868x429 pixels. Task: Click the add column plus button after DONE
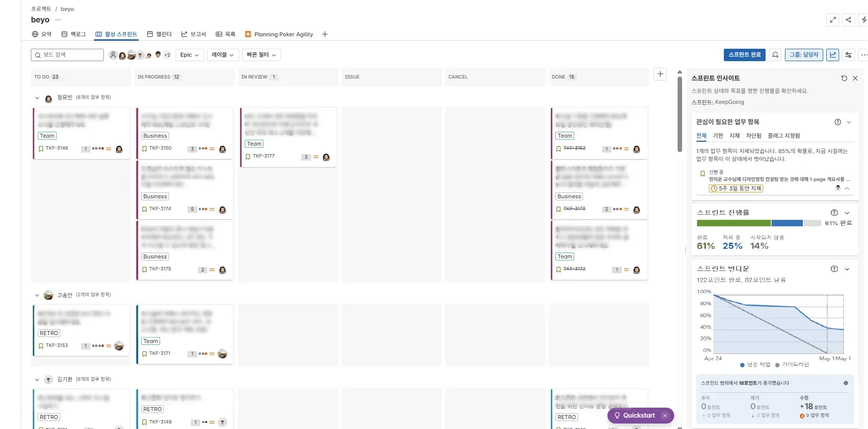point(660,74)
